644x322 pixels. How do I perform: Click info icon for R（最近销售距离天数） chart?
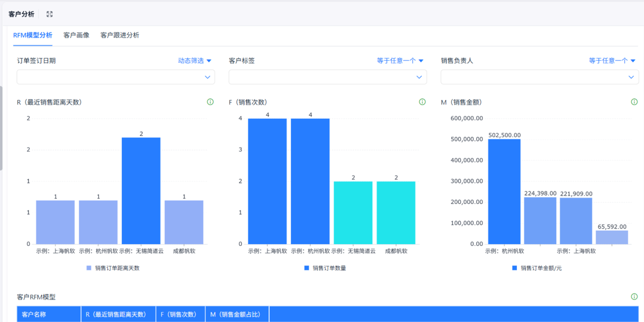(210, 102)
